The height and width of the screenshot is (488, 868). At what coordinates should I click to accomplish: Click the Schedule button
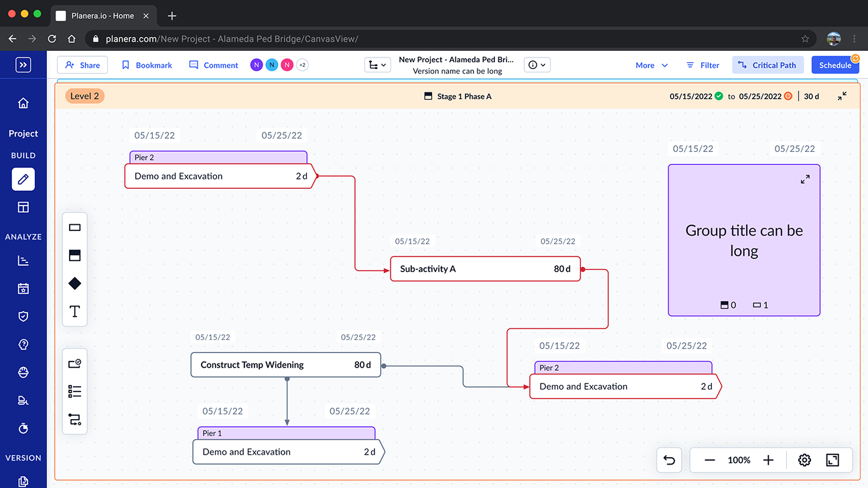(835, 65)
